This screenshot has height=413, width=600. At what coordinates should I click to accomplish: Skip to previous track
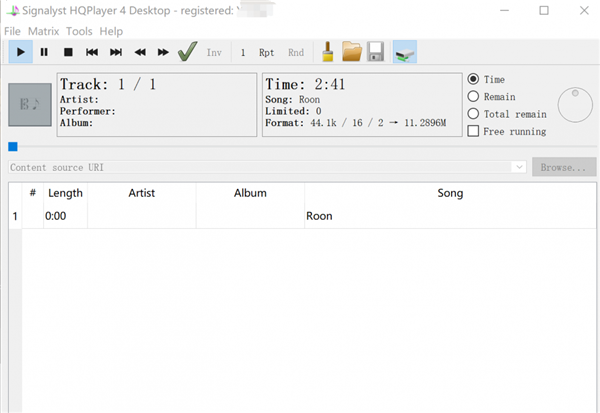pyautogui.click(x=92, y=52)
